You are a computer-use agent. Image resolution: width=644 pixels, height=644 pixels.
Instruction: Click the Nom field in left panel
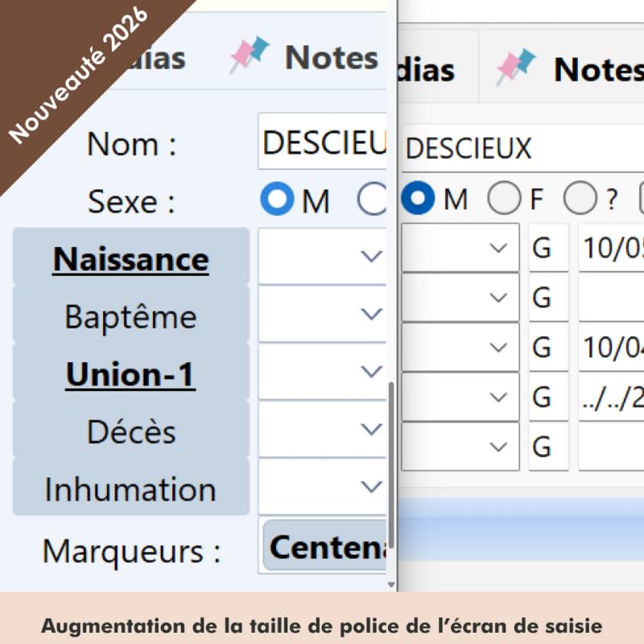click(x=323, y=142)
